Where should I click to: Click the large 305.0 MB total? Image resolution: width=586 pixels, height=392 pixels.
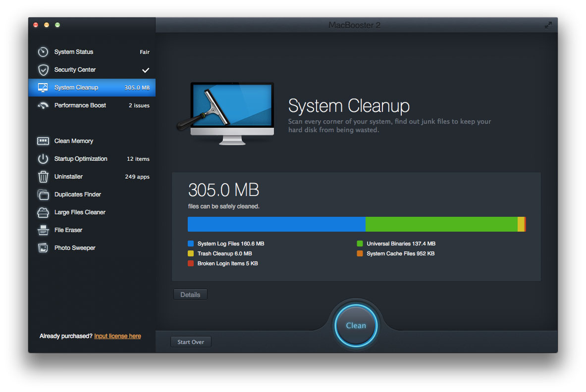coord(223,190)
